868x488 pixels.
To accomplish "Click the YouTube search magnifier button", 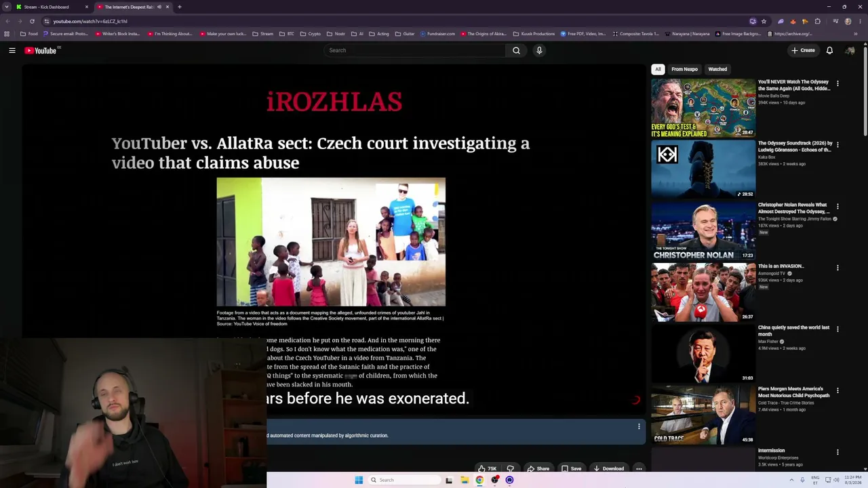I will coord(516,50).
